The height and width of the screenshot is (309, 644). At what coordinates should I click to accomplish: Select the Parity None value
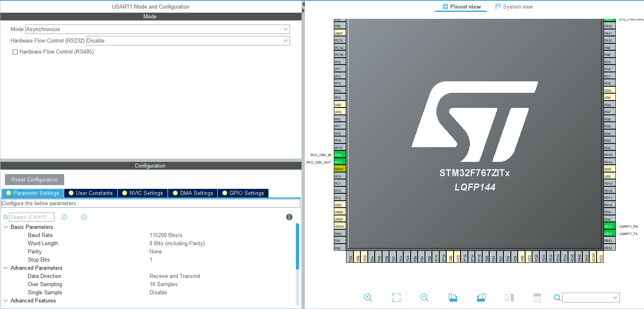click(x=156, y=251)
